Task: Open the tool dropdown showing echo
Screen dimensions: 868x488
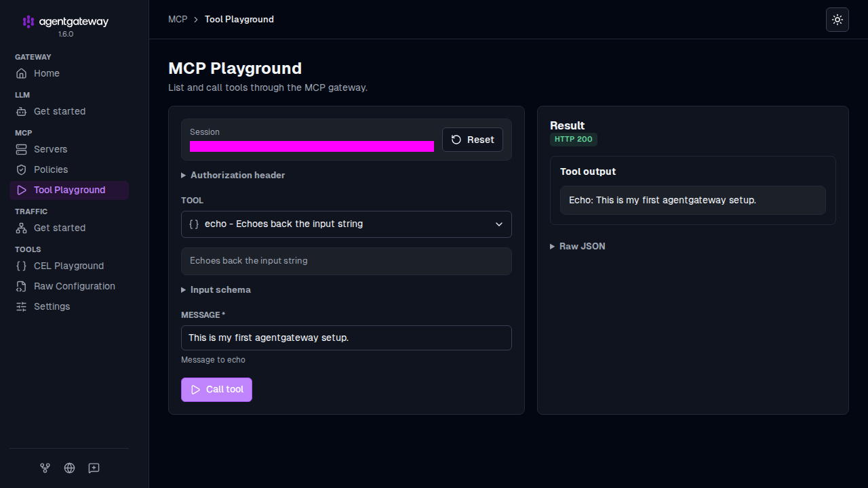Action: (347, 224)
